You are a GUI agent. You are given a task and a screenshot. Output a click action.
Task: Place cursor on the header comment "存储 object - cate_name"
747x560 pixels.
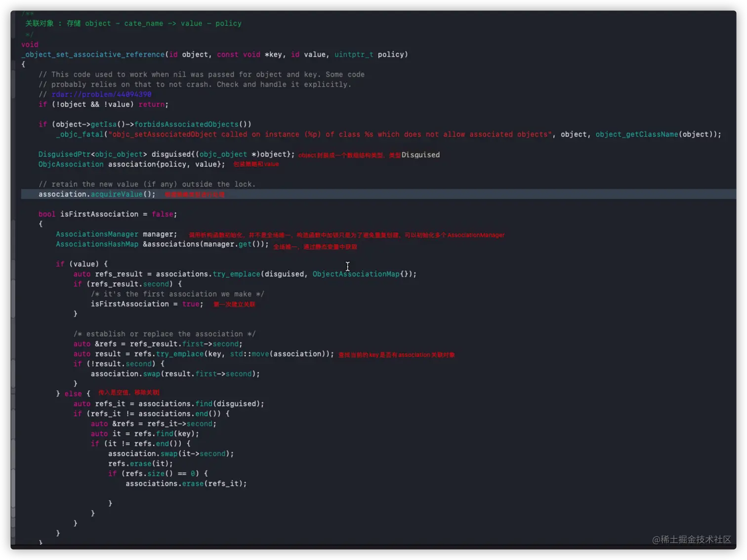point(115,23)
